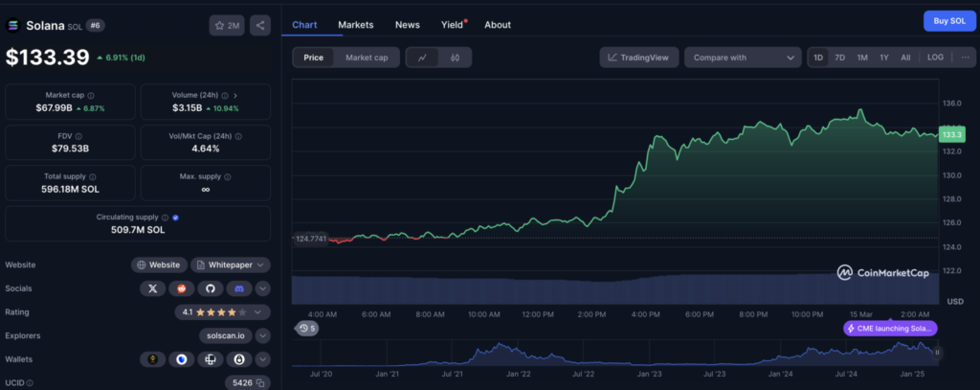Switch to the Markets tab
The image size is (980, 390).
(x=356, y=24)
